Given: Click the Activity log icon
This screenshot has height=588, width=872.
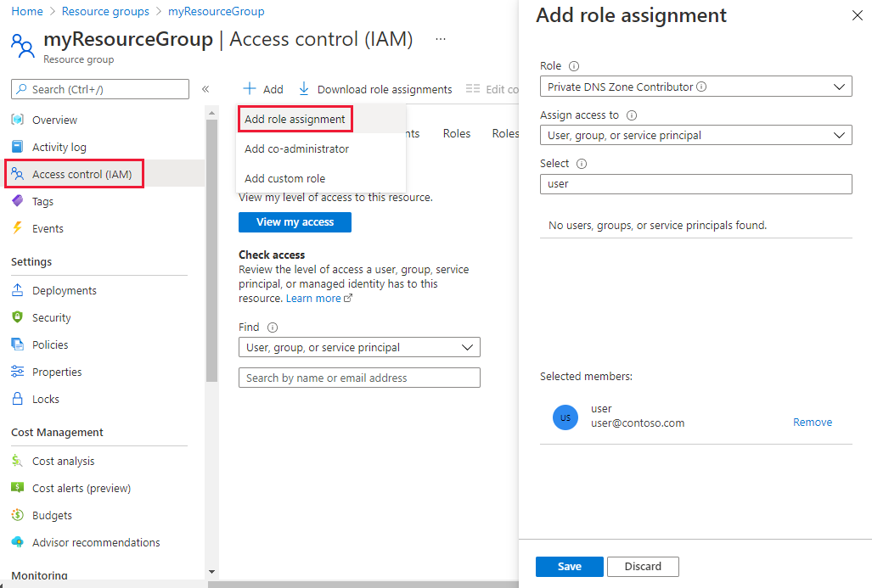Looking at the screenshot, I should click(x=18, y=148).
